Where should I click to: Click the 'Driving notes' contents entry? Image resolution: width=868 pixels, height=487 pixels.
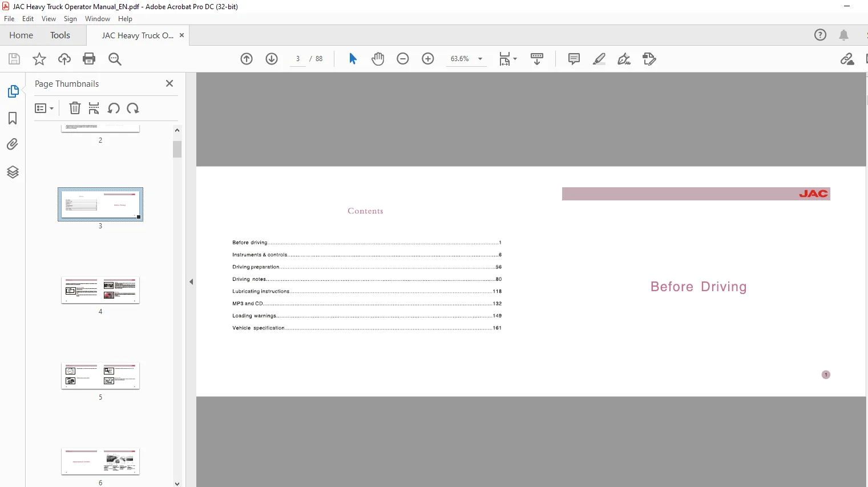[x=367, y=279]
